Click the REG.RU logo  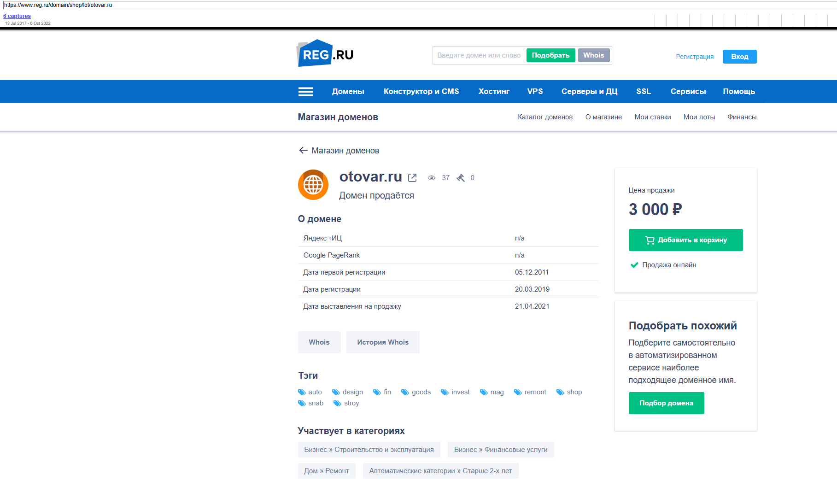point(325,53)
